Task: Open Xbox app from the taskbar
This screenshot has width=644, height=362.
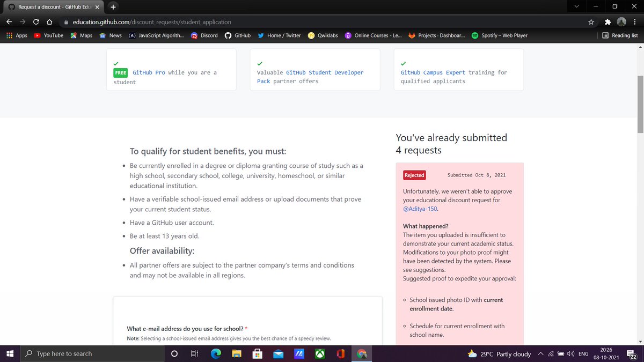Action: coord(320,353)
